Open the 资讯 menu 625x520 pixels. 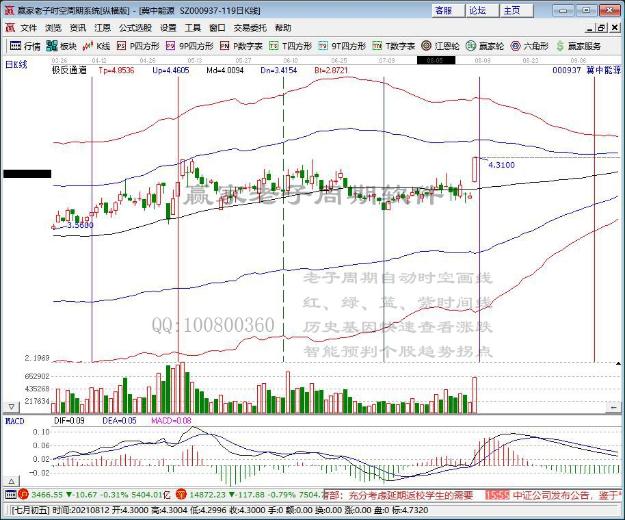(78, 28)
